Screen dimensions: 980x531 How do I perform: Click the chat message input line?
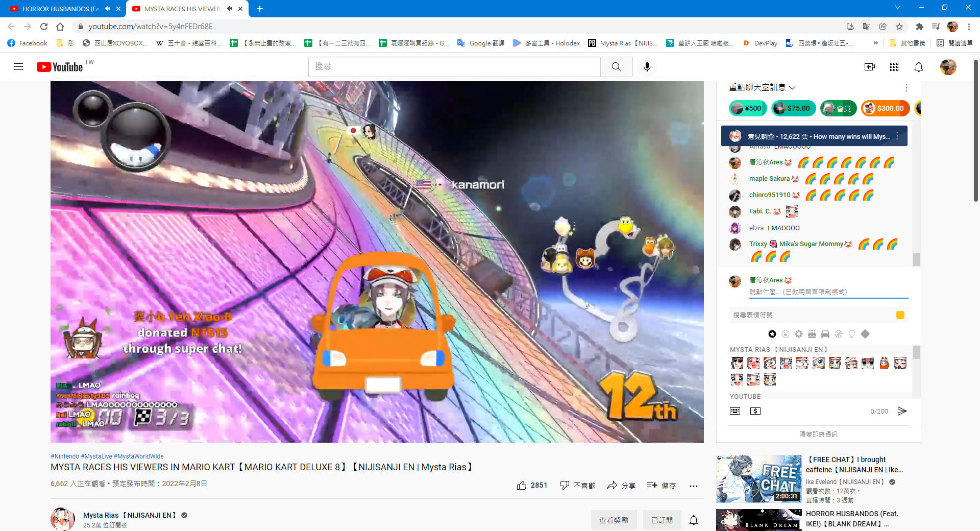pos(828,292)
